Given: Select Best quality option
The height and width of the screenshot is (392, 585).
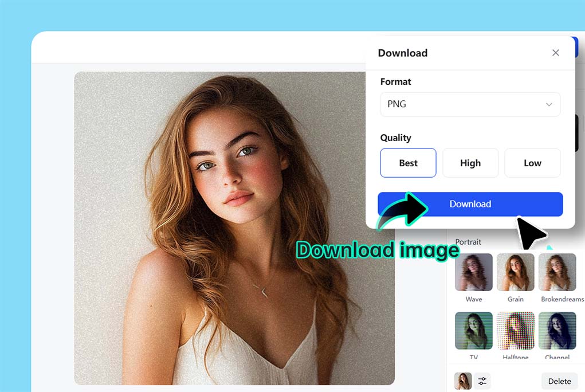Looking at the screenshot, I should tap(408, 163).
